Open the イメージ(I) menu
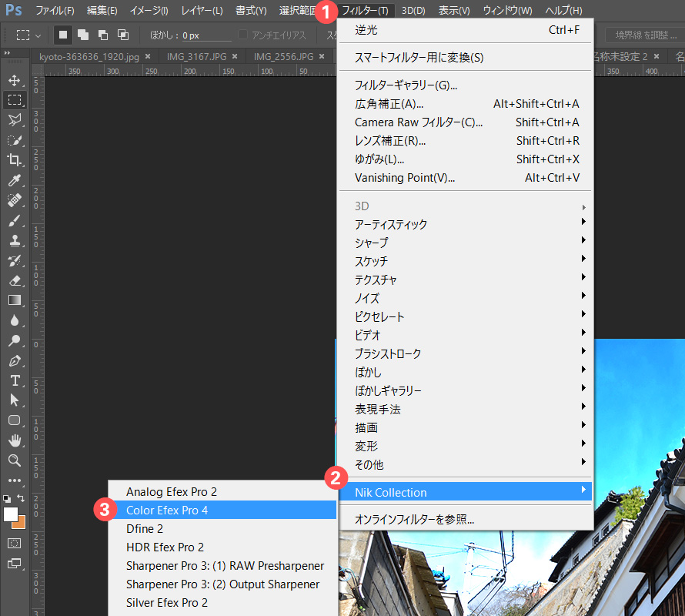The height and width of the screenshot is (616, 685). click(149, 11)
